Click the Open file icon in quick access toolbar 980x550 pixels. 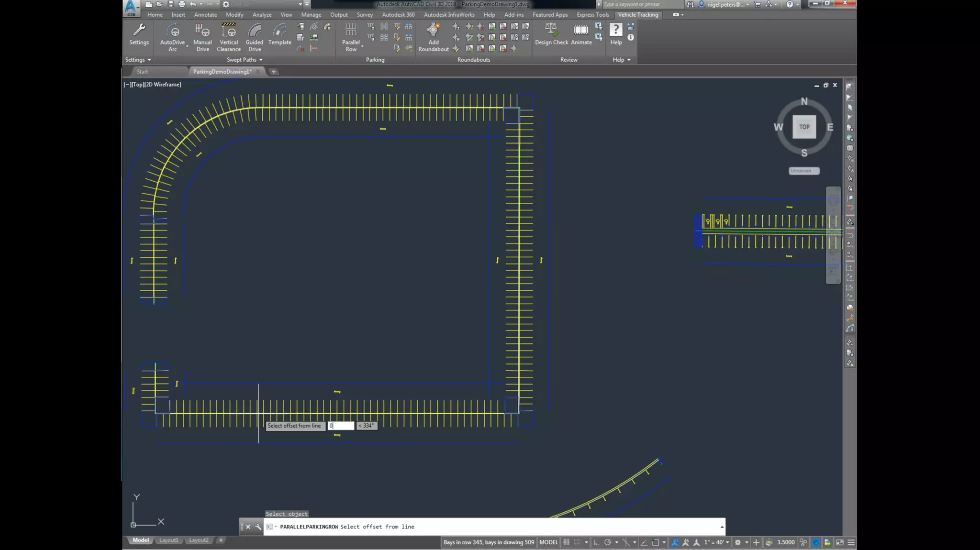click(x=159, y=4)
